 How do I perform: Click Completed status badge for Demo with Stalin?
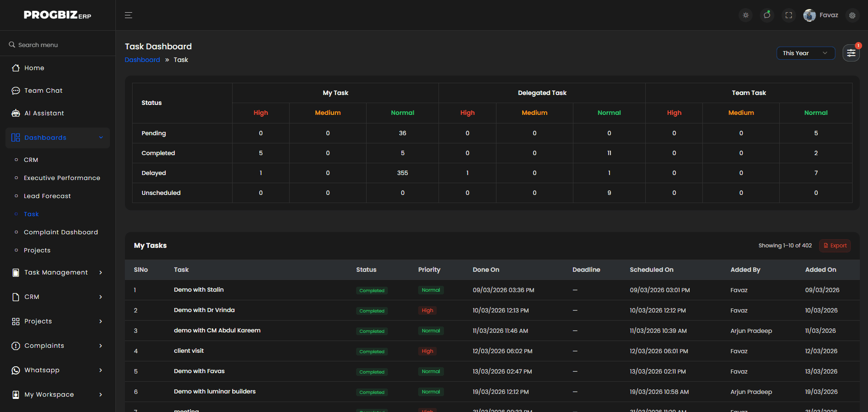click(372, 290)
